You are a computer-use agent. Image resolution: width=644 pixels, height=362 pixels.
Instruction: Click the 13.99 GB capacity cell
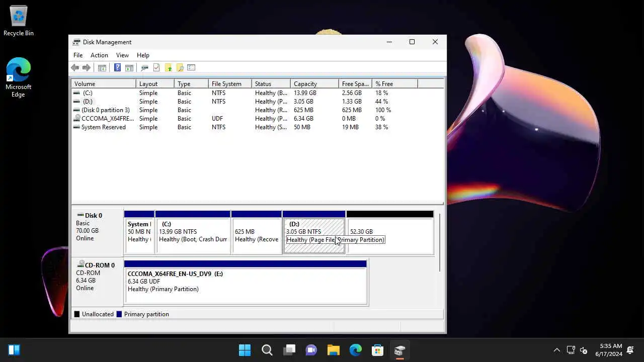tap(305, 93)
